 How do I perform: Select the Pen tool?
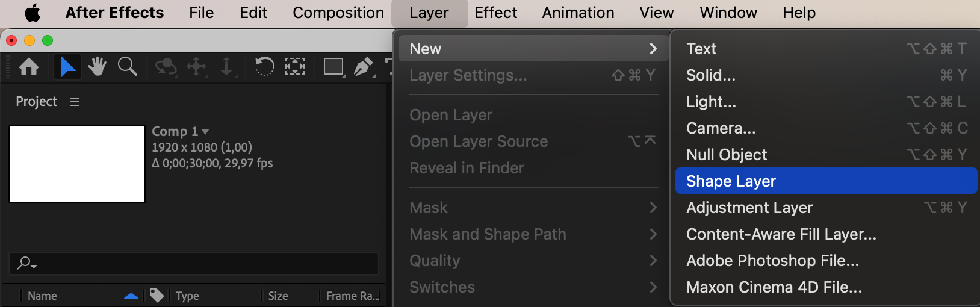pos(364,66)
